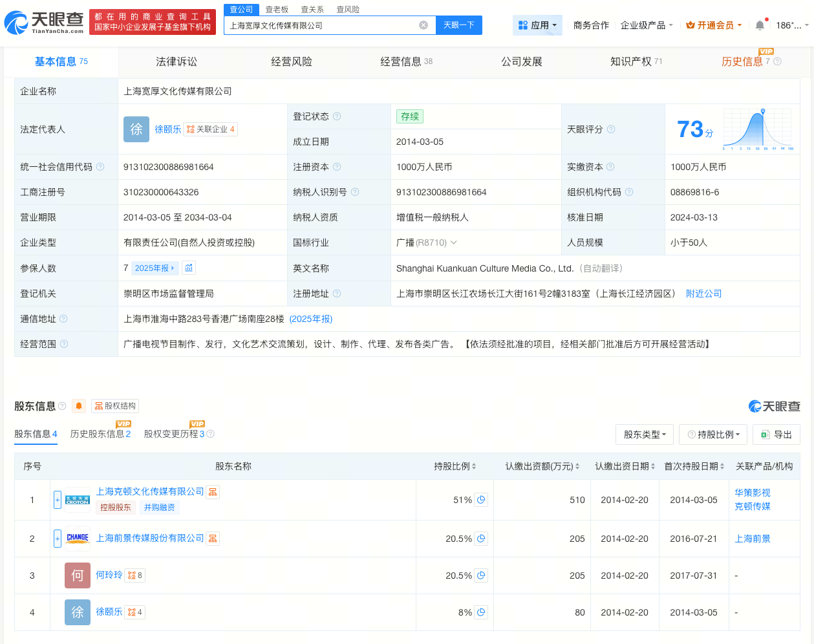814x644 pixels.
Task: Open 华策影视 related product link
Action: tap(753, 493)
